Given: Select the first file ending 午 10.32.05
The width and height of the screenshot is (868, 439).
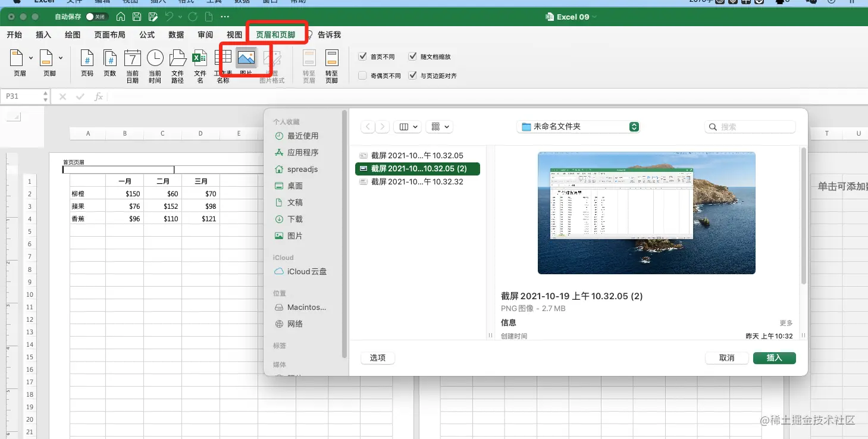Looking at the screenshot, I should [x=417, y=156].
